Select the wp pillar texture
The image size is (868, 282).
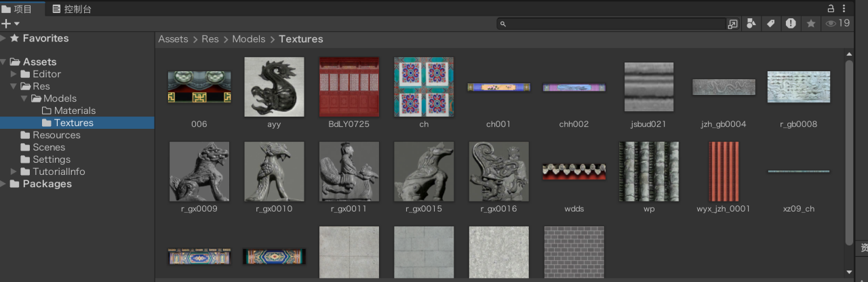click(x=649, y=172)
